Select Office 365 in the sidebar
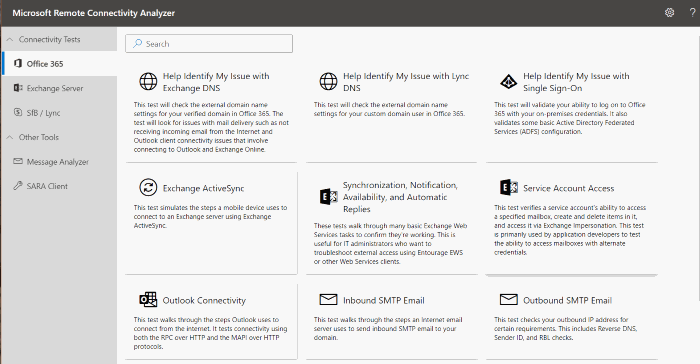The height and width of the screenshot is (364, 700). point(59,63)
